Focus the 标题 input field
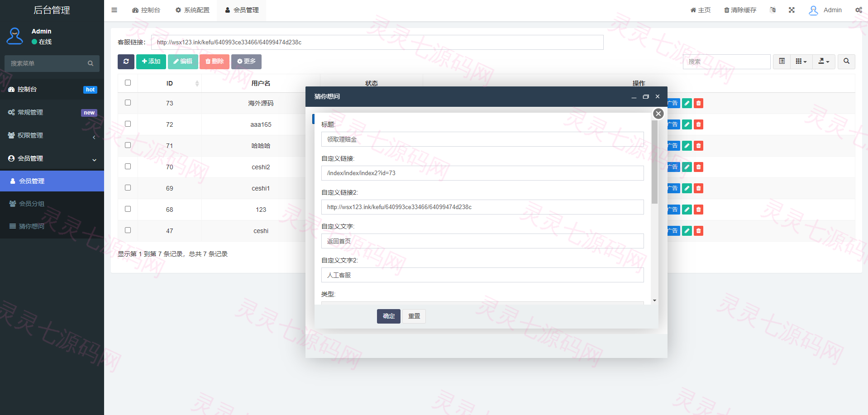This screenshot has height=415, width=868. point(482,139)
